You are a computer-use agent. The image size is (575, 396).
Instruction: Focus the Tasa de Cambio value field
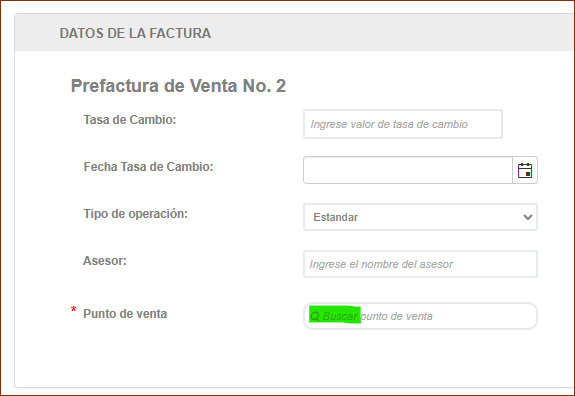coord(403,124)
